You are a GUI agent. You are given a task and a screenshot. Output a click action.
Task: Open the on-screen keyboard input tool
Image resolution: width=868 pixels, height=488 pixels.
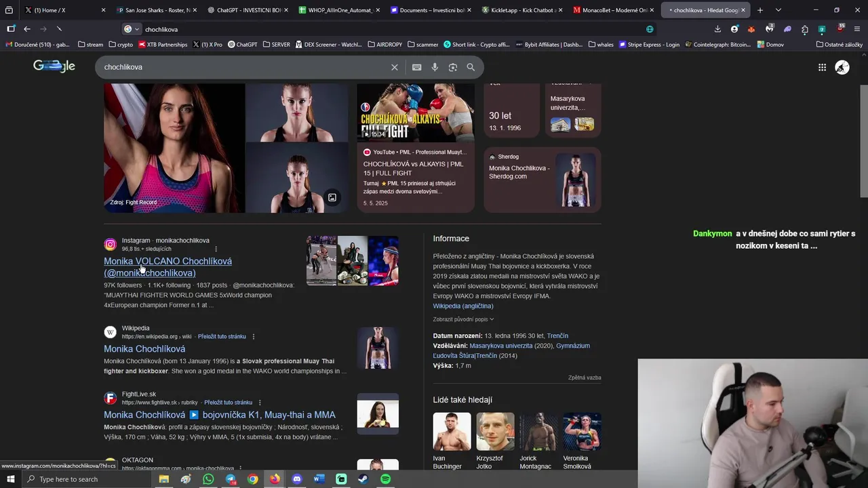click(x=416, y=67)
